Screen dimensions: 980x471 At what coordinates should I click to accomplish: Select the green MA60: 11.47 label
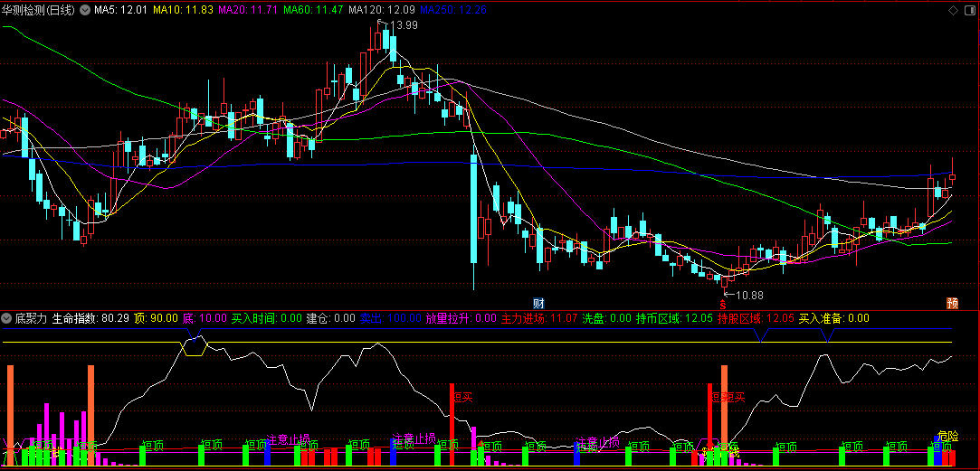[x=313, y=10]
